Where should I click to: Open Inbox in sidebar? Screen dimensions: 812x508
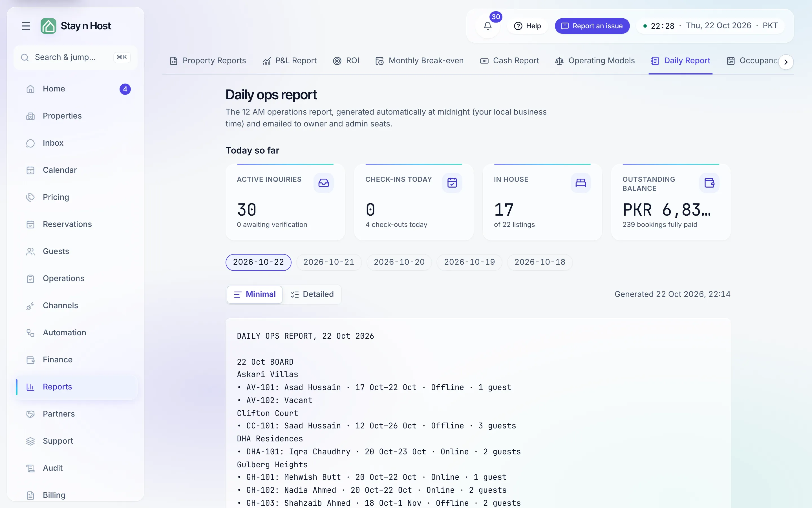click(x=76, y=143)
